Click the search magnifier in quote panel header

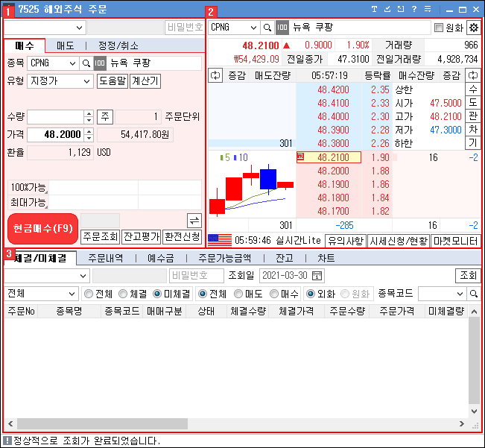pyautogui.click(x=267, y=28)
